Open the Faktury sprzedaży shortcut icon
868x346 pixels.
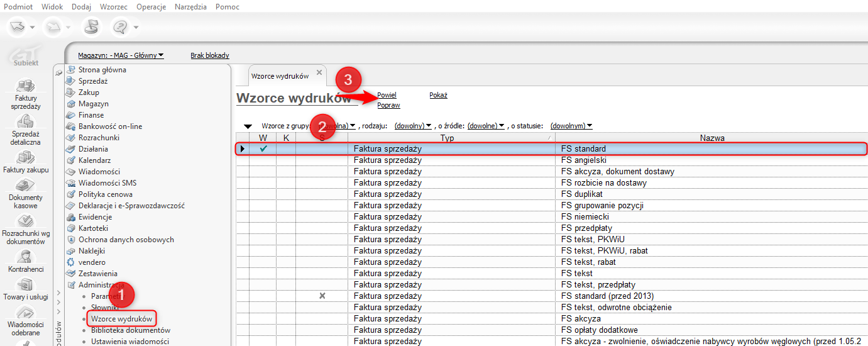tap(26, 86)
